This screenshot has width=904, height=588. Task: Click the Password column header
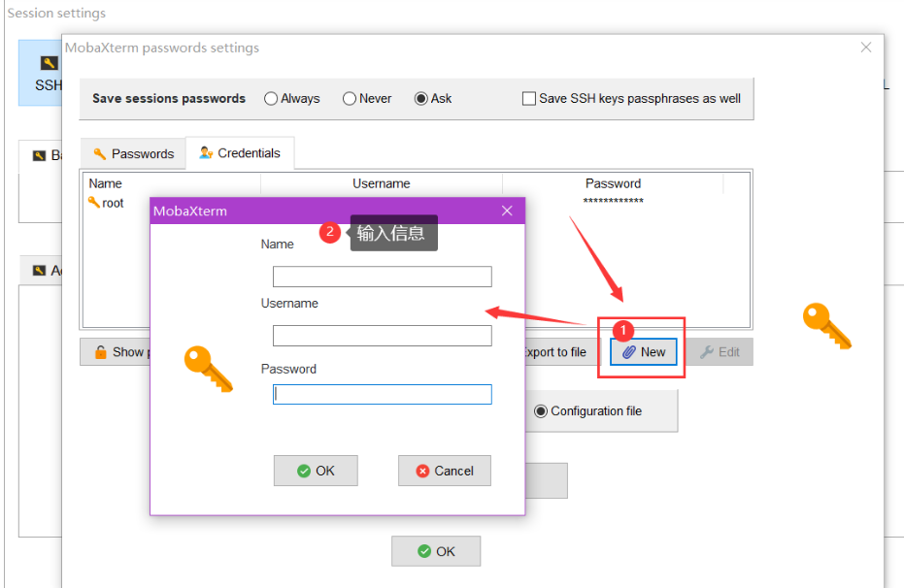[613, 183]
